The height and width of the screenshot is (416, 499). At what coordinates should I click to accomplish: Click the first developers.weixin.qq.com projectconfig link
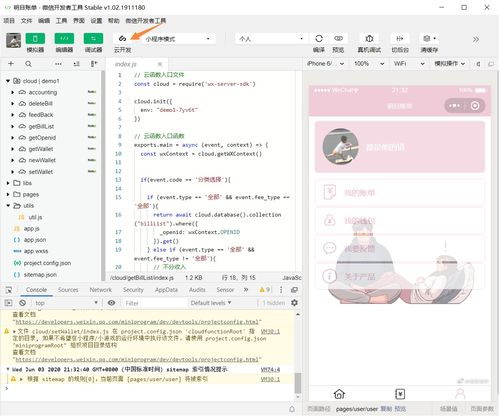137,322
